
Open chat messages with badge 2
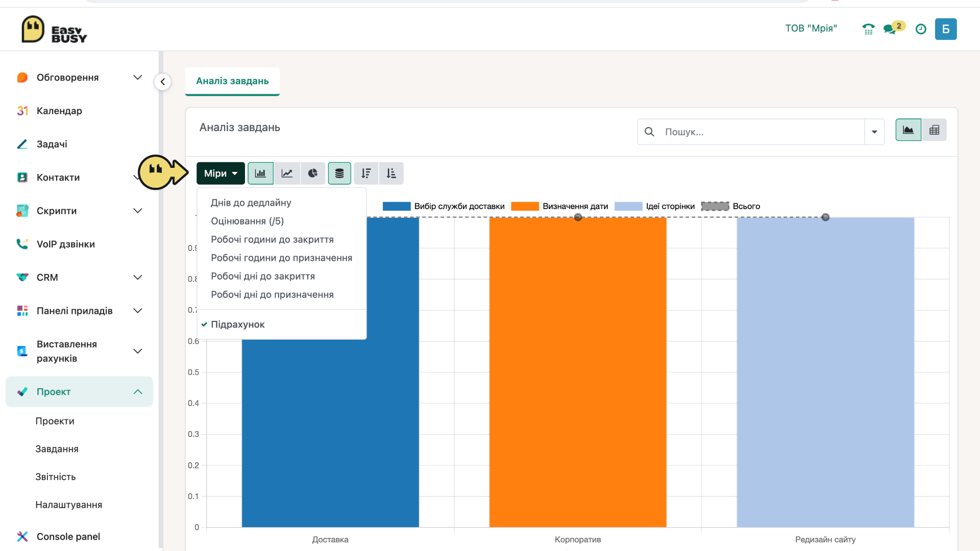(893, 28)
